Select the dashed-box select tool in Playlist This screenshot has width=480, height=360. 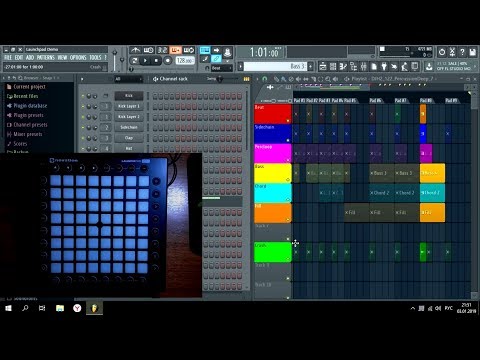tap(321, 79)
